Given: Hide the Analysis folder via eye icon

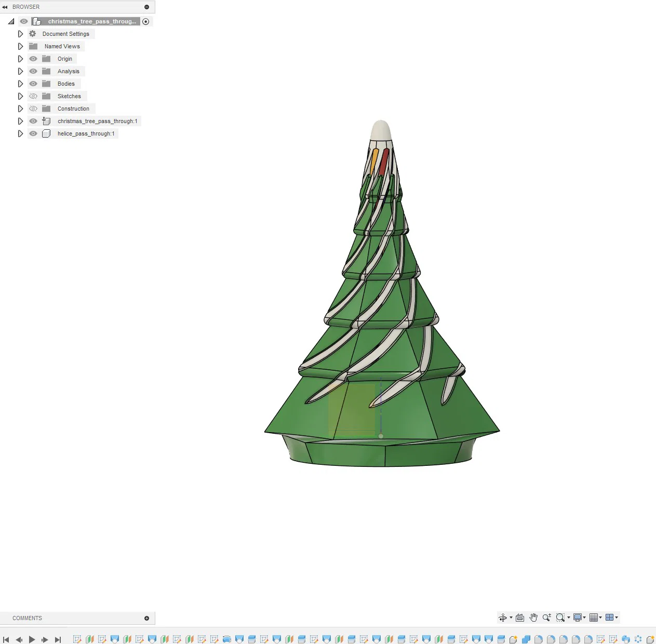Looking at the screenshot, I should (x=33, y=71).
